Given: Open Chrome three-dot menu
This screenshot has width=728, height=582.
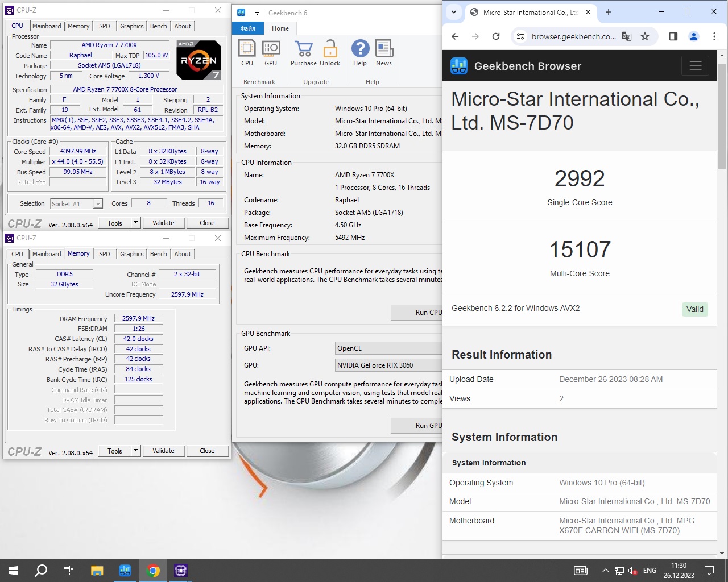Looking at the screenshot, I should pyautogui.click(x=714, y=36).
